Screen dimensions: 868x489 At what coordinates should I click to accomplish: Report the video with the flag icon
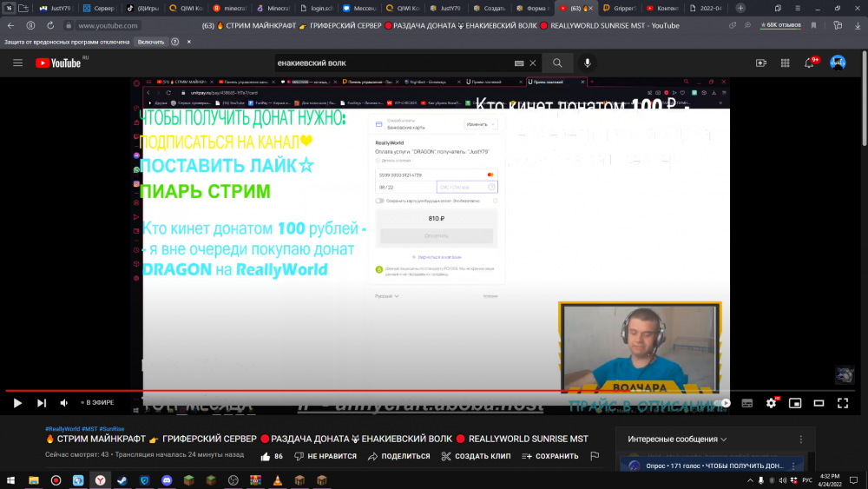pos(595,456)
